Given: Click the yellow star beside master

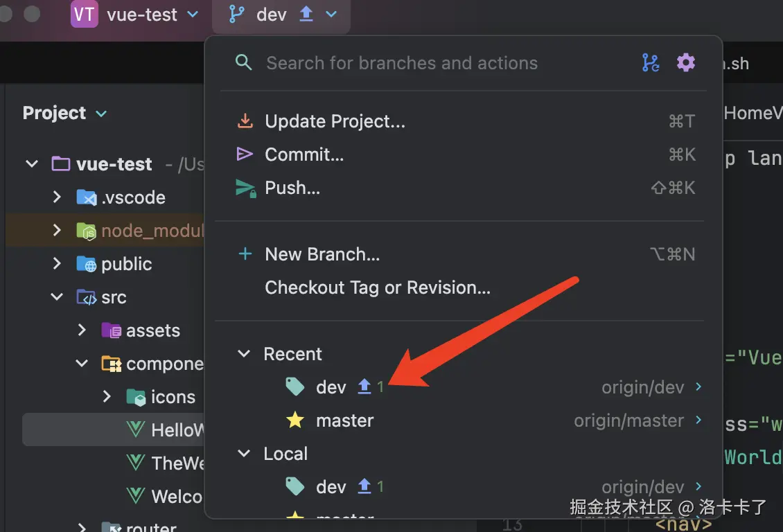Looking at the screenshot, I should coord(295,420).
